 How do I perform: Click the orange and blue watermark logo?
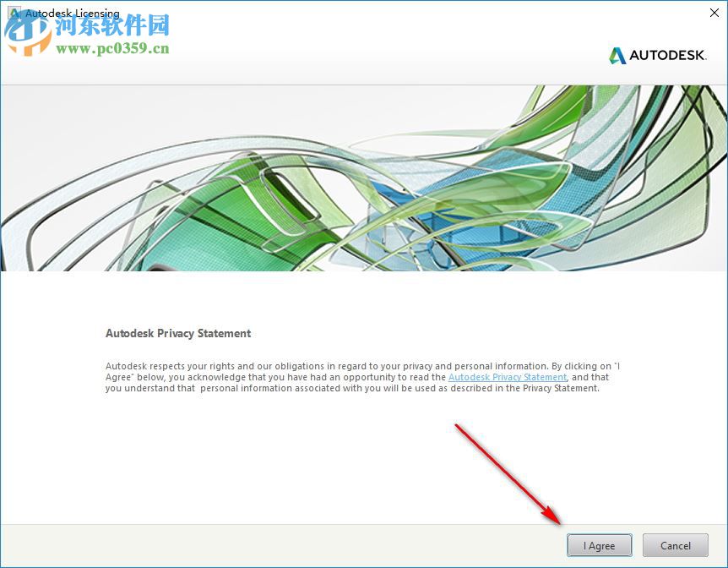[27, 34]
